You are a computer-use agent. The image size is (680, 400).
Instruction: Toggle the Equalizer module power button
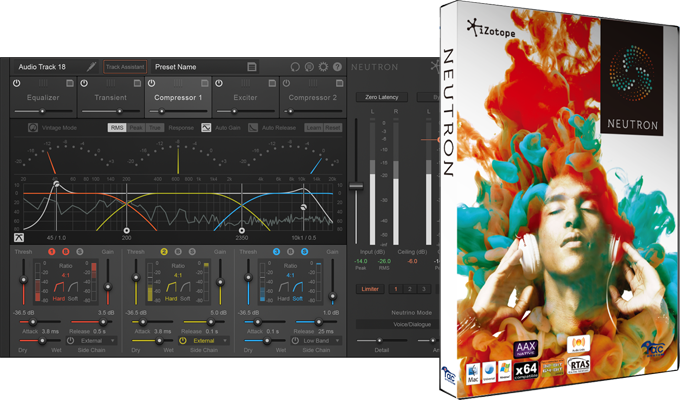16,83
